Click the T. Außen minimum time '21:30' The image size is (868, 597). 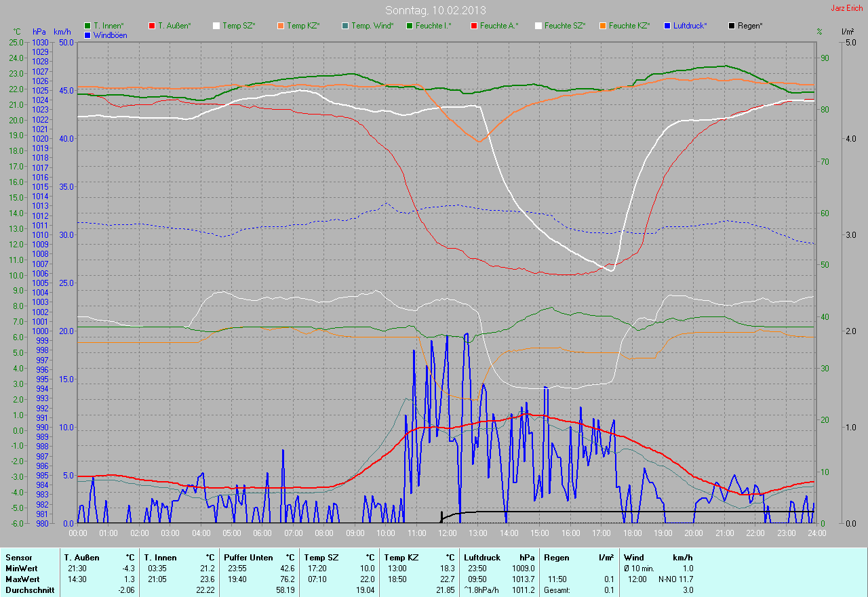point(76,568)
